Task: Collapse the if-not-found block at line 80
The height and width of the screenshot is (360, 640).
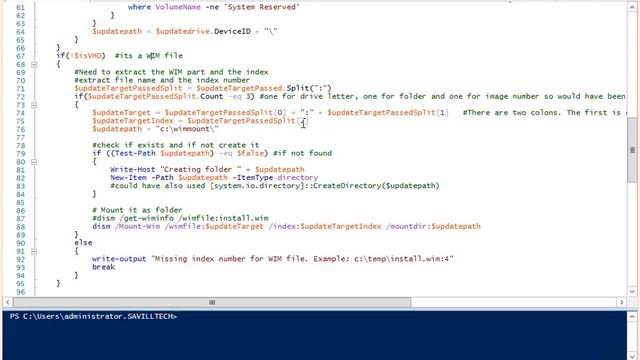Action: [34, 162]
